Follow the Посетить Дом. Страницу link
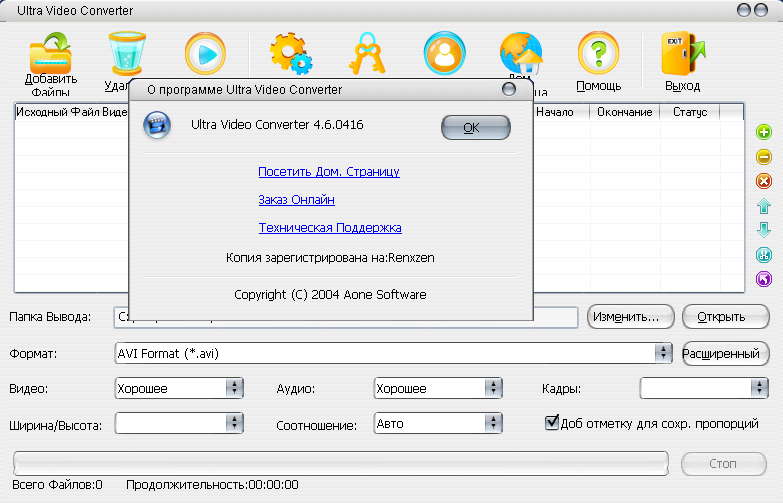This screenshot has width=783, height=503. [328, 172]
